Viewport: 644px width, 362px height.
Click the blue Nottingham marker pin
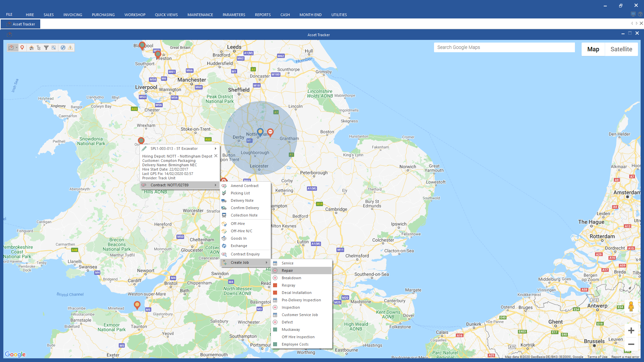click(260, 132)
